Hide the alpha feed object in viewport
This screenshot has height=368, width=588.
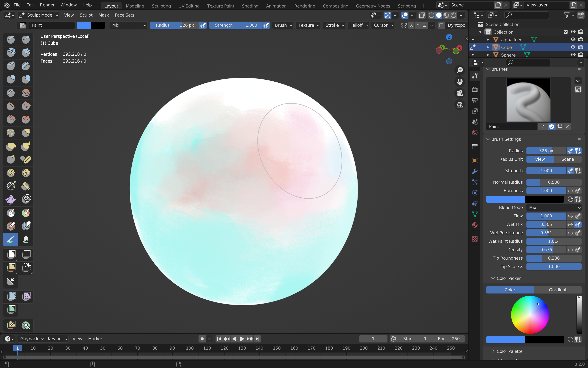[x=573, y=39]
